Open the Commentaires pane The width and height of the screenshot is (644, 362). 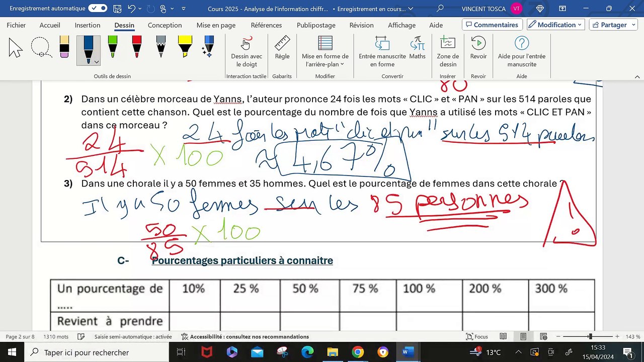(x=492, y=25)
